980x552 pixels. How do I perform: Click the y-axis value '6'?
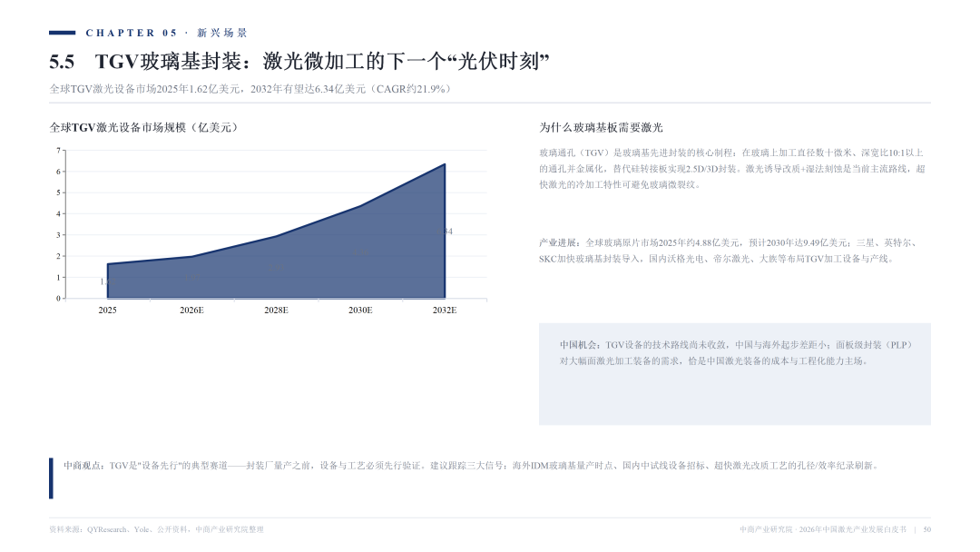[x=58, y=172]
